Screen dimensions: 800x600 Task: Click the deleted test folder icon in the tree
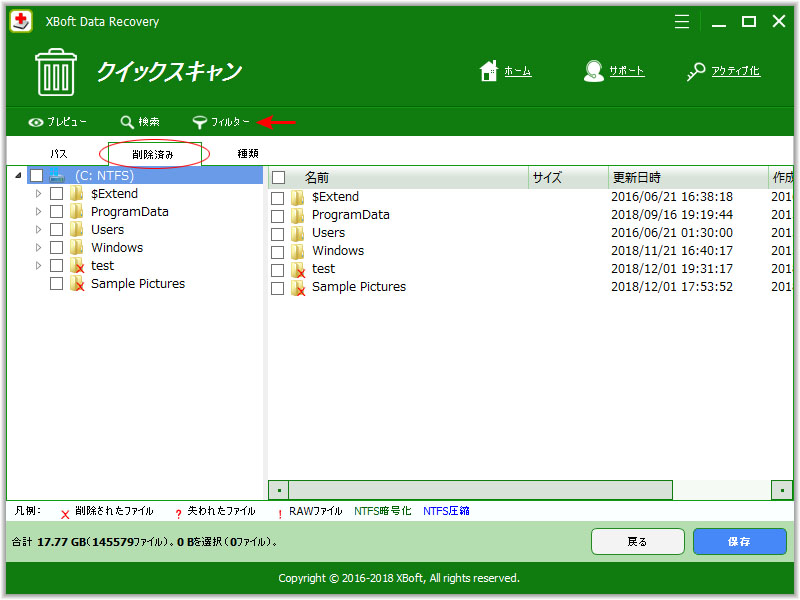[77, 266]
